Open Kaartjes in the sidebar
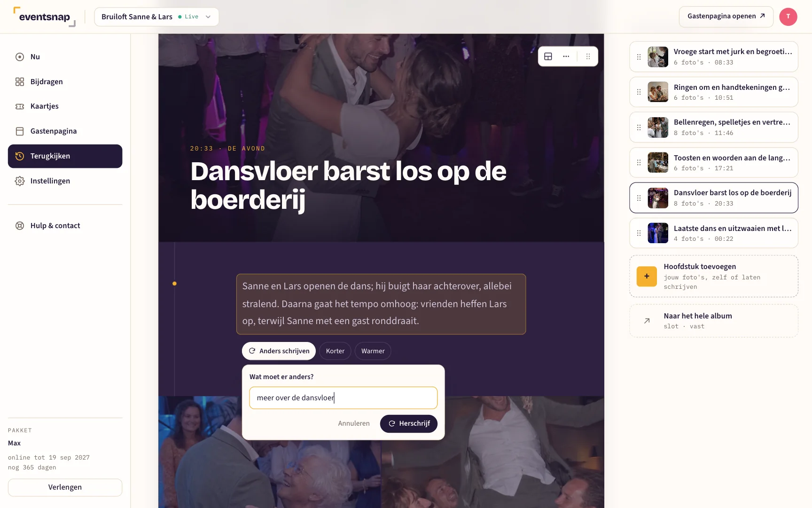The width and height of the screenshot is (812, 508). tap(65, 106)
